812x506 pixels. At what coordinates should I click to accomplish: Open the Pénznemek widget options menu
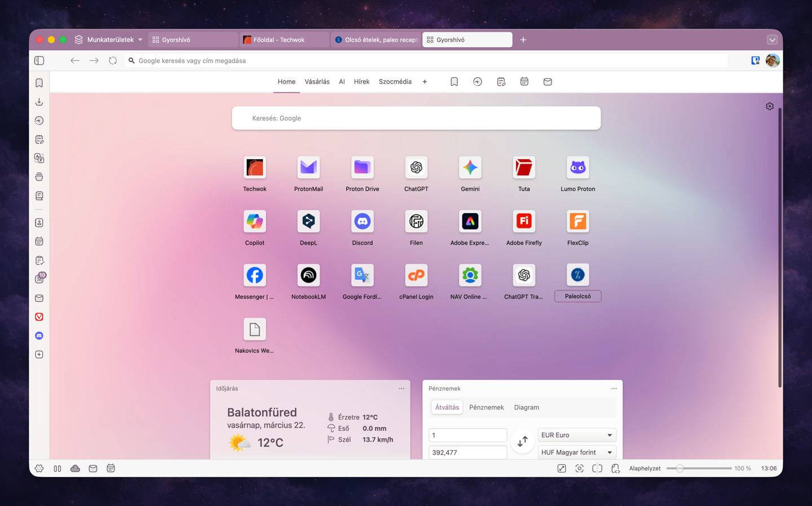pyautogui.click(x=614, y=388)
